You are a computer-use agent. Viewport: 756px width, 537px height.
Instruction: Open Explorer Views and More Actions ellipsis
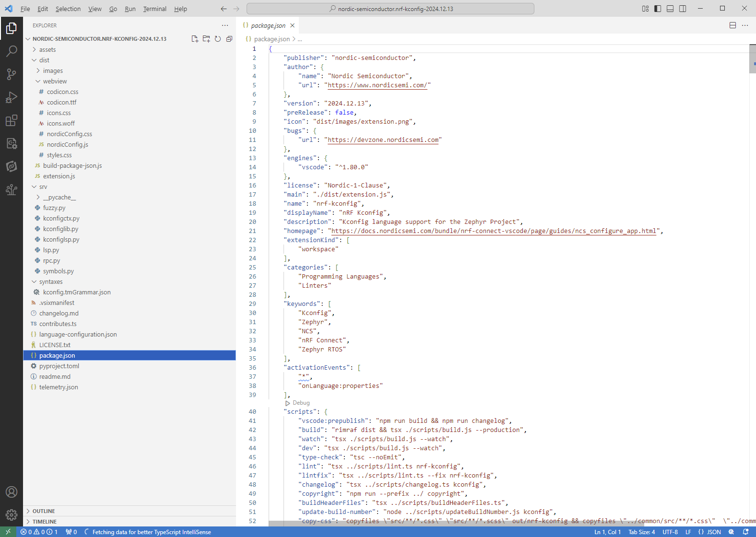[225, 25]
